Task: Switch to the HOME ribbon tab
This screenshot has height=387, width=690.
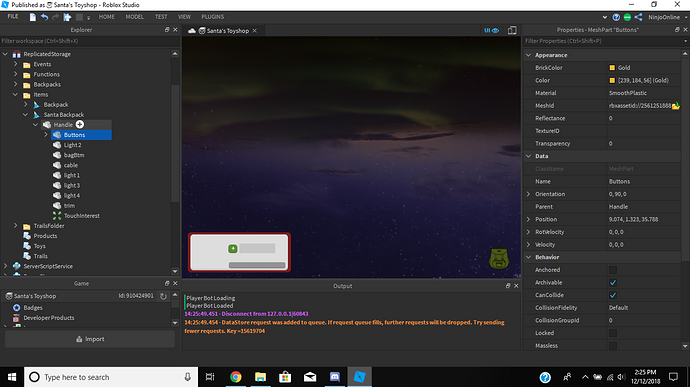Action: click(x=106, y=17)
